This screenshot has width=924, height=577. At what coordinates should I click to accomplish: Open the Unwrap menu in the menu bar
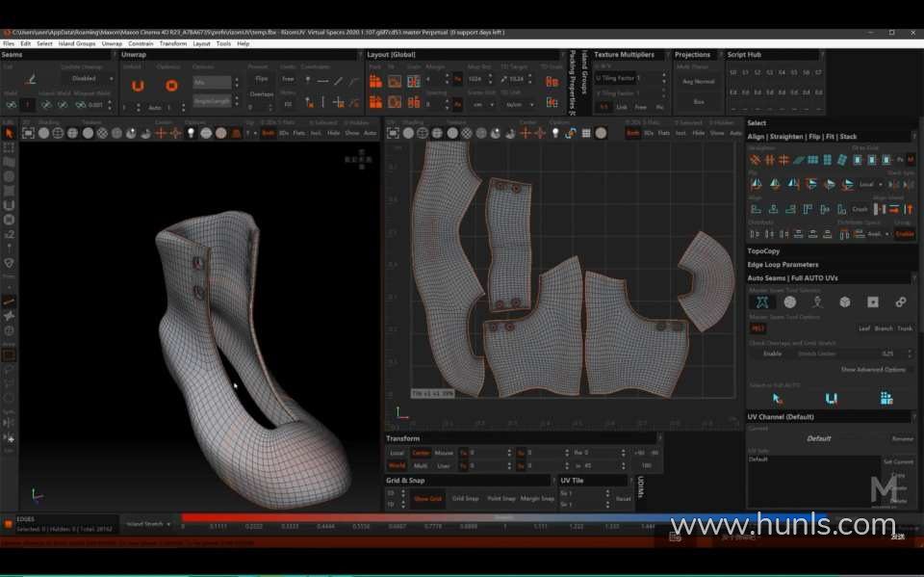[x=112, y=43]
